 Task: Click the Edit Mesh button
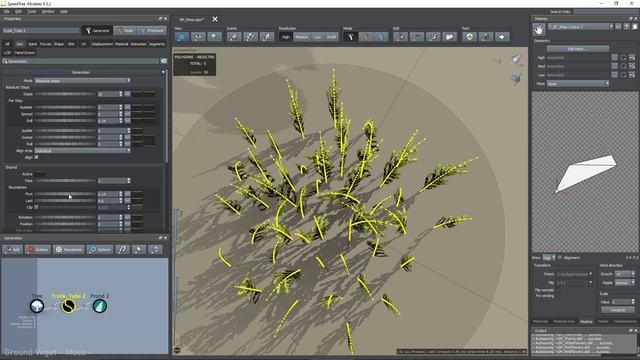tap(577, 49)
